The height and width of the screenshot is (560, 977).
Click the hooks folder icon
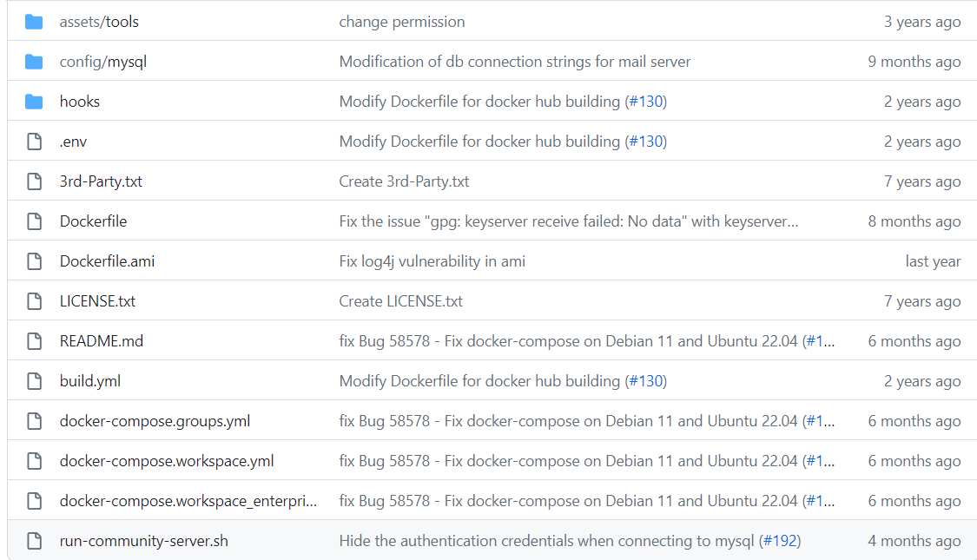(34, 101)
